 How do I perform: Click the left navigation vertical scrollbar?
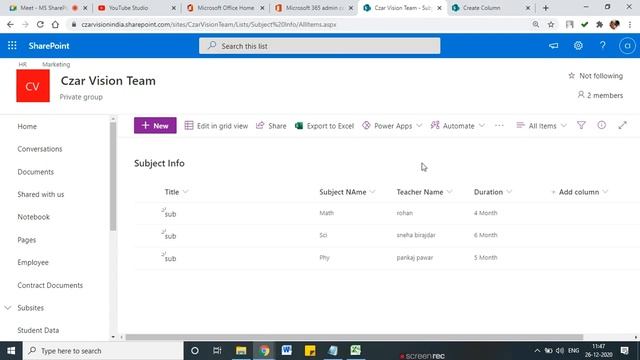pos(113,176)
